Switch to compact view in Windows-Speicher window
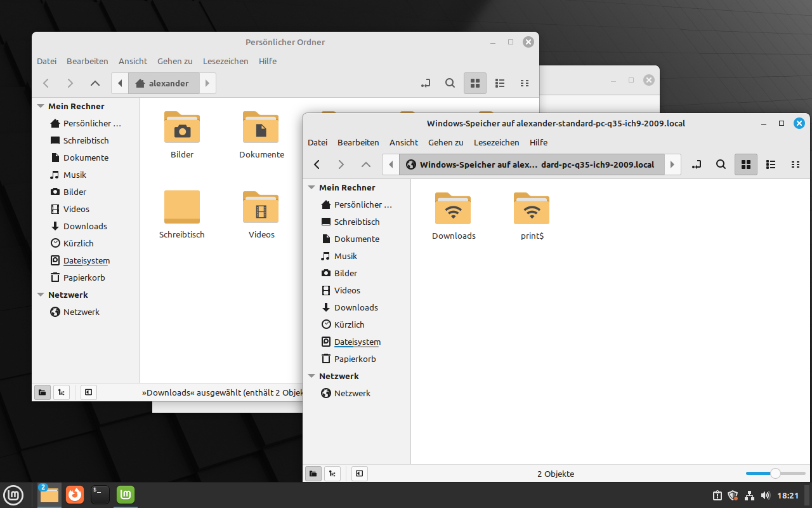This screenshot has width=812, height=508. click(796, 164)
